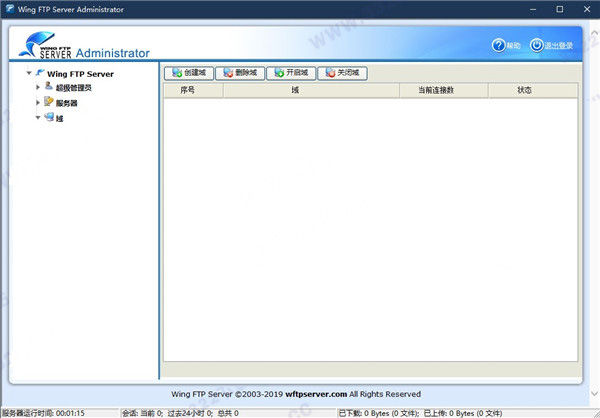Click the 当前连接数 column header
The height and width of the screenshot is (418, 600).
point(444,90)
